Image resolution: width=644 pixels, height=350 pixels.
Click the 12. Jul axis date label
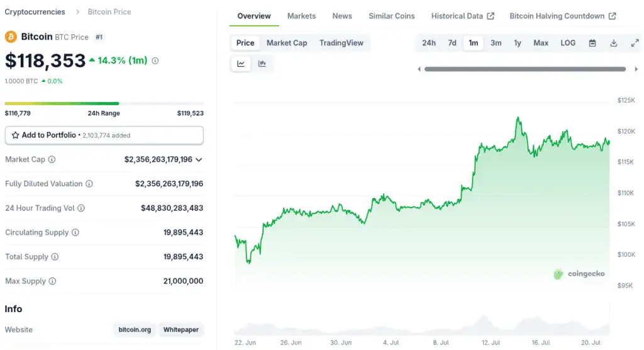[491, 342]
